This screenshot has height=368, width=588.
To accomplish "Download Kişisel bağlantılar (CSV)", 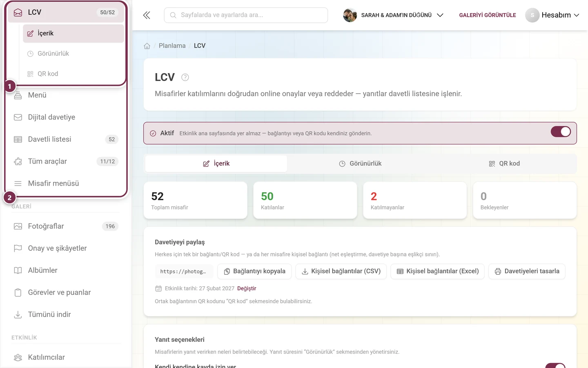I will pyautogui.click(x=341, y=272).
